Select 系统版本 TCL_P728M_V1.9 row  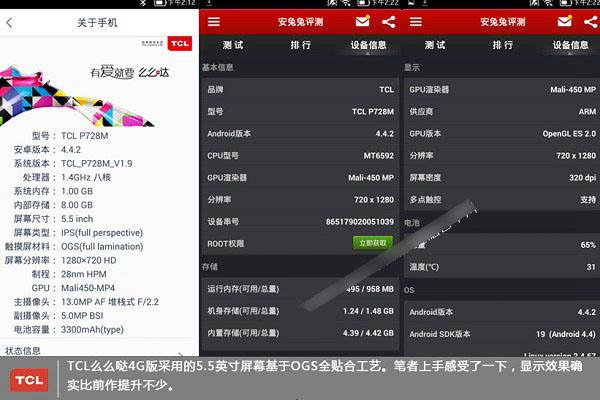point(73,163)
